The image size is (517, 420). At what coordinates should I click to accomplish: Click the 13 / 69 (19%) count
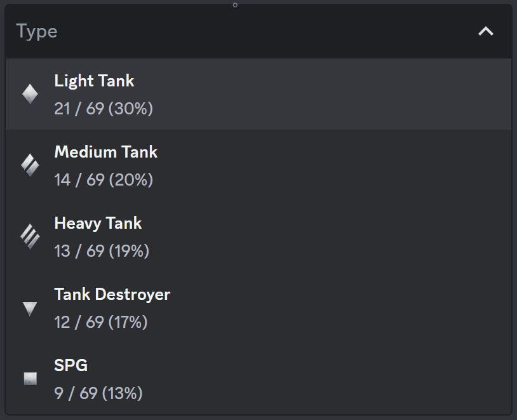[x=102, y=251]
